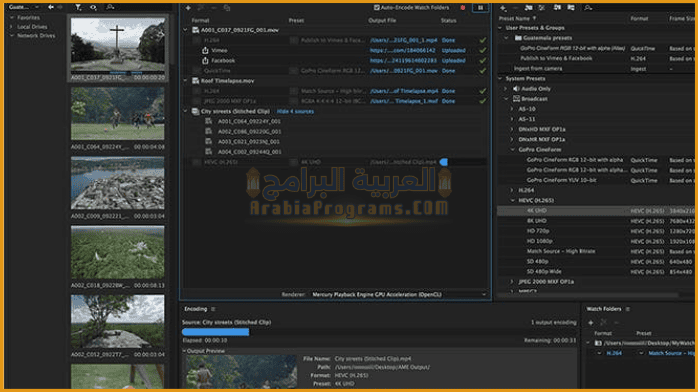This screenshot has height=392, width=698.
Task: Click the Guatemala presets folder icon
Action: (518, 38)
